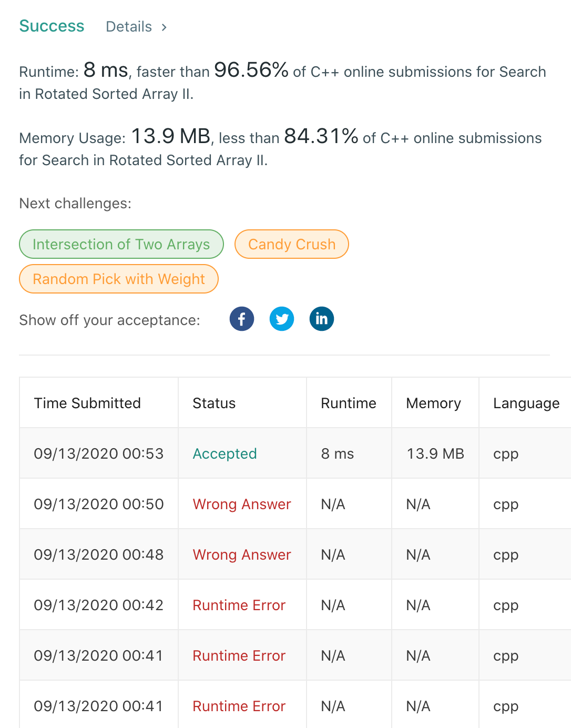Share your acceptance on Twitter
Screen dimensions: 571x728
[x=282, y=318]
